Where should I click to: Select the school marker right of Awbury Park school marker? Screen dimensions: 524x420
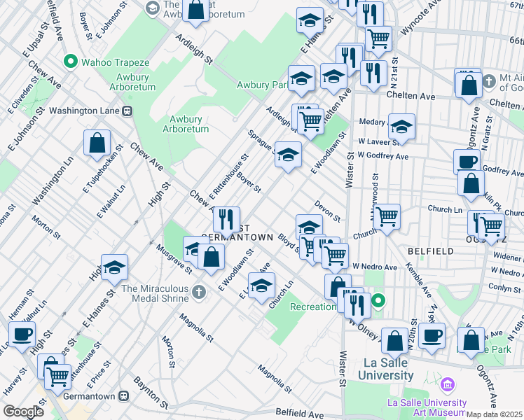point(333,77)
